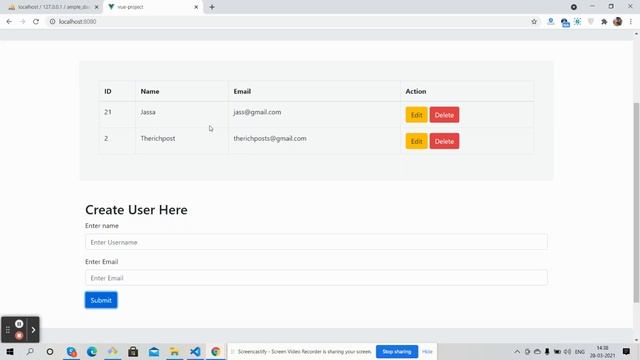
Task: Click the Submit button
Action: pyautogui.click(x=101, y=300)
